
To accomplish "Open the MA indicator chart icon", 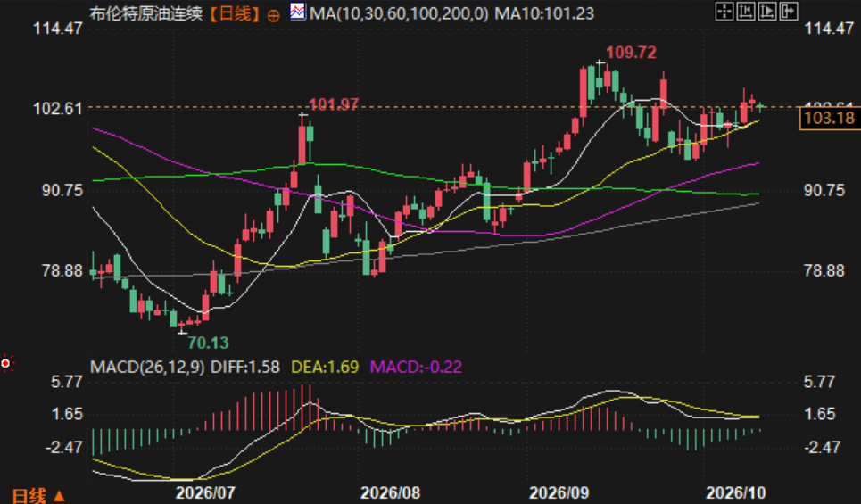I will pyautogui.click(x=298, y=12).
